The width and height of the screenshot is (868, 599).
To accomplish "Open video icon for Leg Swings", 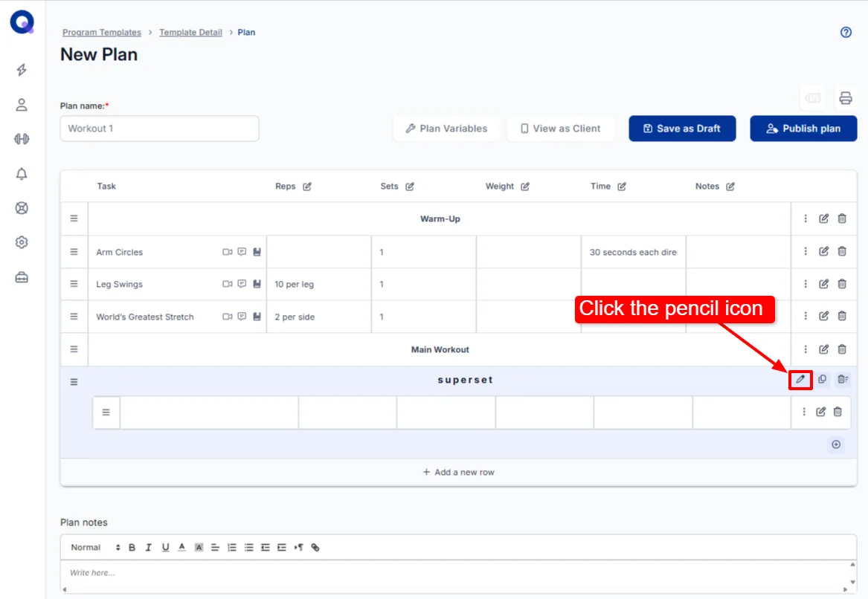I will pyautogui.click(x=228, y=284).
